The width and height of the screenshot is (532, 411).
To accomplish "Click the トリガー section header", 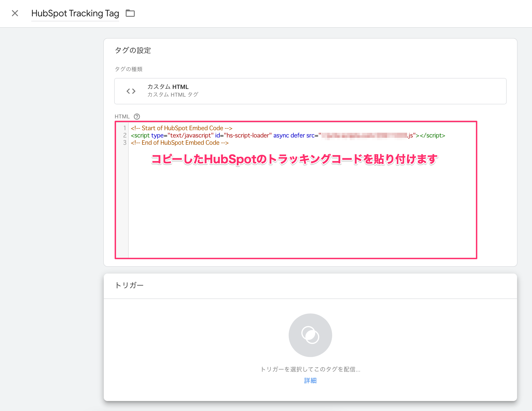I will click(x=129, y=285).
